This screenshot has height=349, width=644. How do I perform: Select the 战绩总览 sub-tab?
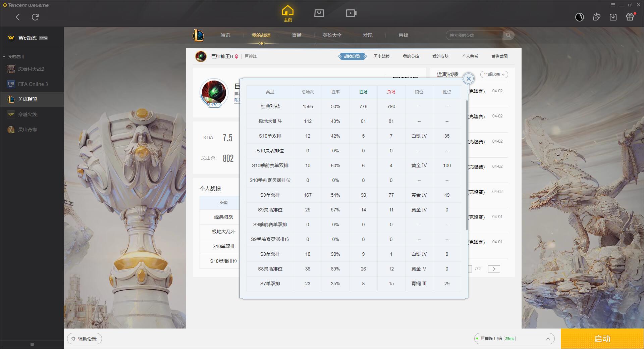[352, 56]
